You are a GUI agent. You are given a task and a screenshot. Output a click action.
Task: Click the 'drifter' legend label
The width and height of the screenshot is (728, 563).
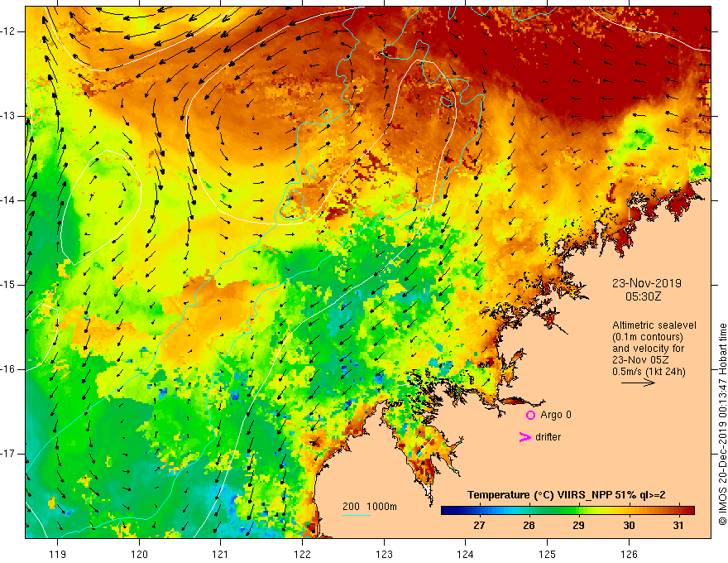tap(548, 437)
